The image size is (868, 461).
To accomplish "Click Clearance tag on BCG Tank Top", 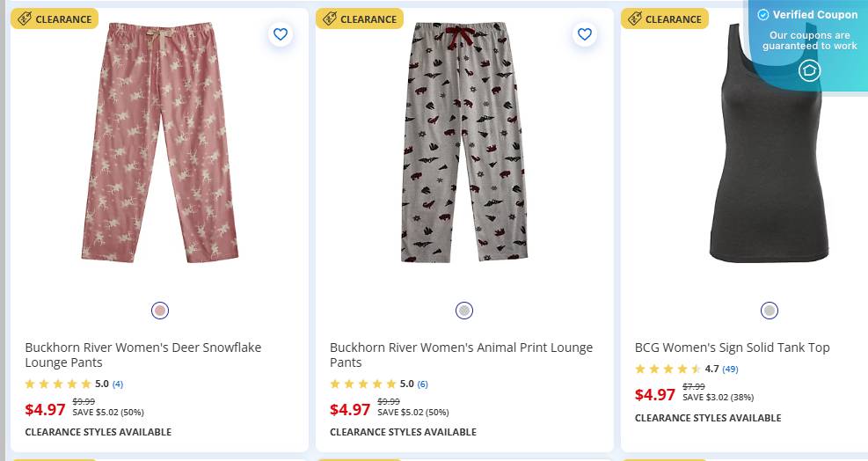I will pos(665,18).
